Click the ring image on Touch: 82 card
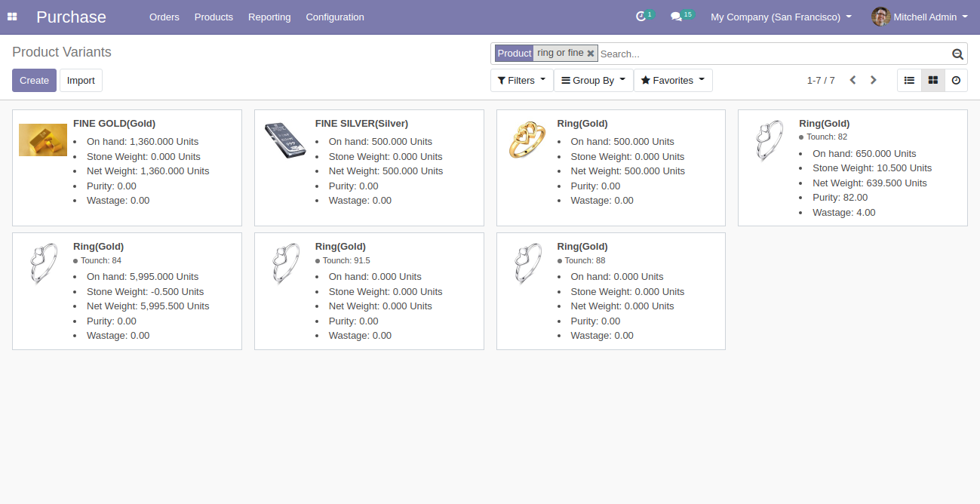This screenshot has height=504, width=980. (769, 141)
